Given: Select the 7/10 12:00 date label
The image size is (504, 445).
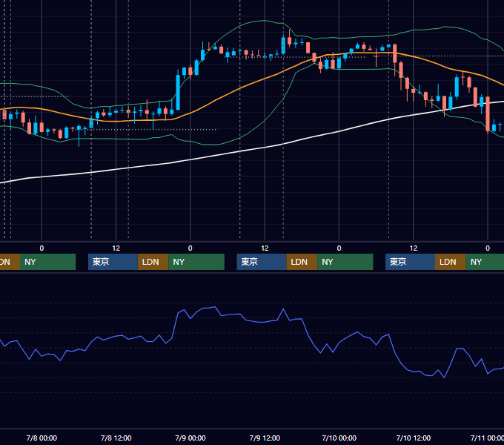Looking at the screenshot, I should 414,438.
